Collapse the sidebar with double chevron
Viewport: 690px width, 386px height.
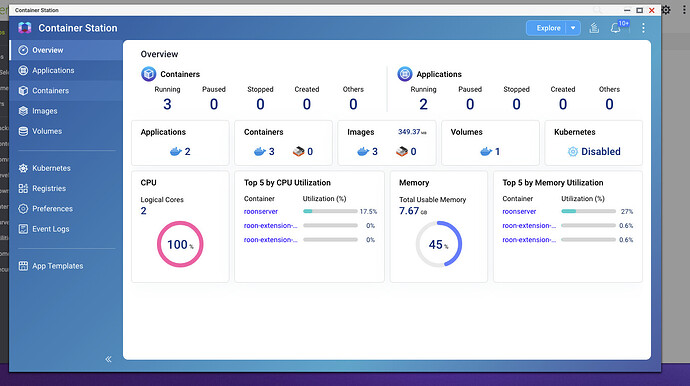pos(108,359)
